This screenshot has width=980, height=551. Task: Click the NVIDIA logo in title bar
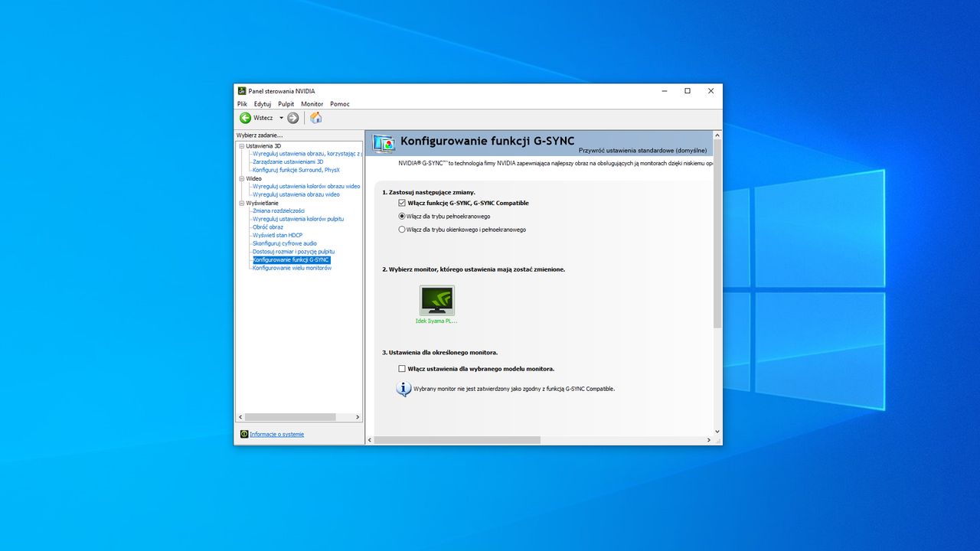pyautogui.click(x=242, y=91)
